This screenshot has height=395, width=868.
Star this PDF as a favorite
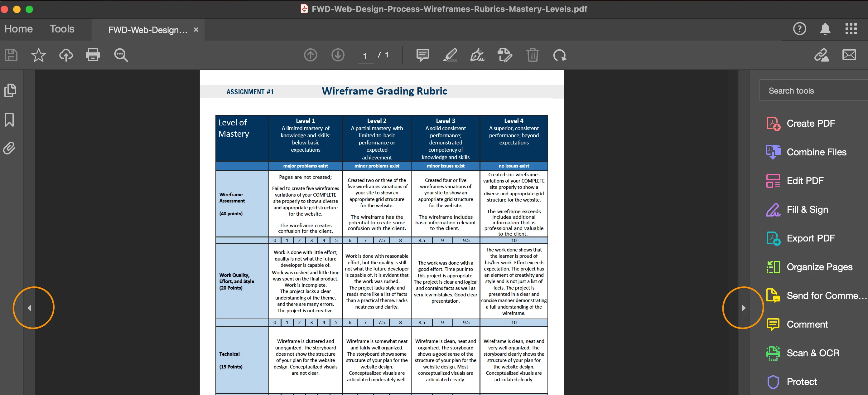pos(38,55)
